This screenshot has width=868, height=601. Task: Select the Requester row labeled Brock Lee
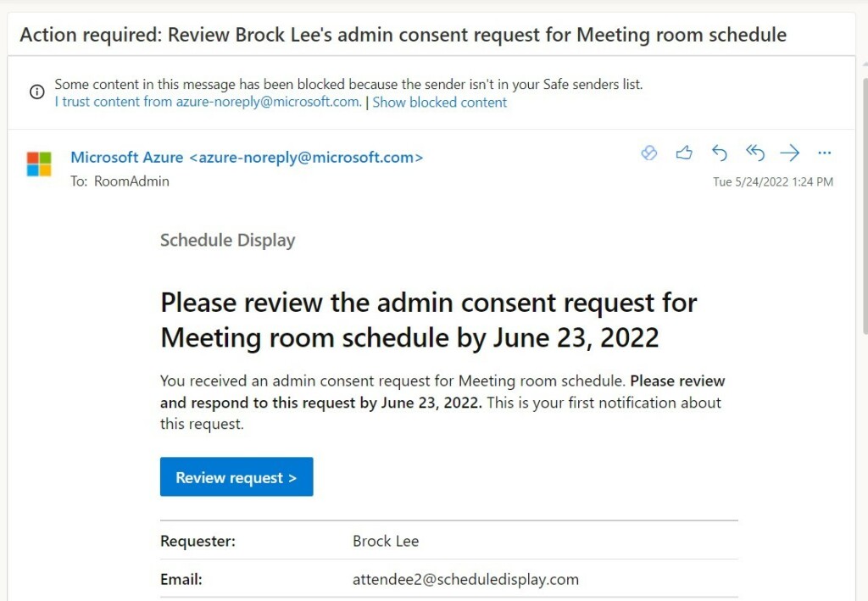click(386, 541)
